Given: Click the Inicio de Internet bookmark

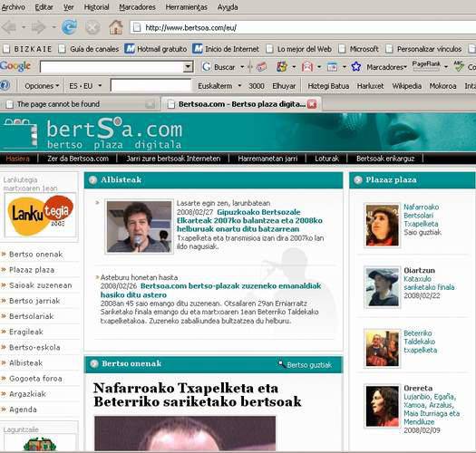Looking at the screenshot, I should click(226, 49).
